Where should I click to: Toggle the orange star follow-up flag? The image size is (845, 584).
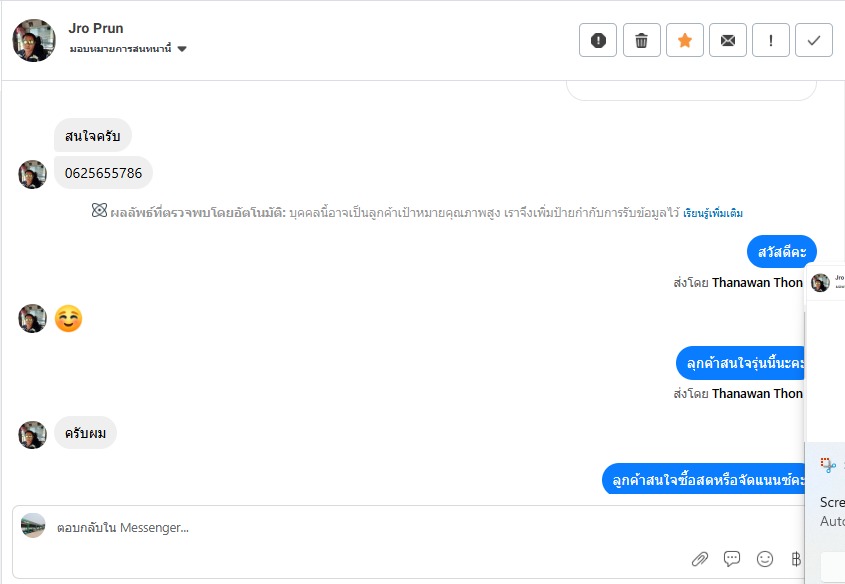coord(685,40)
